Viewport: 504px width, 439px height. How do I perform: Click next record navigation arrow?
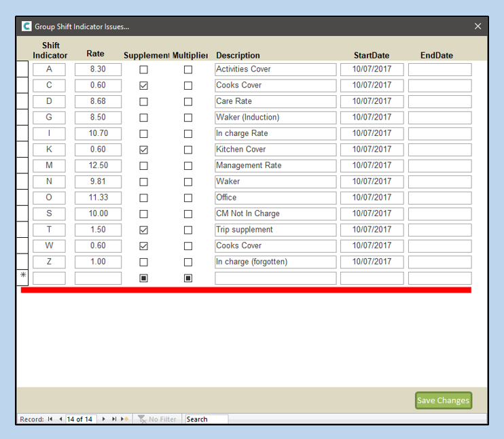(x=104, y=419)
